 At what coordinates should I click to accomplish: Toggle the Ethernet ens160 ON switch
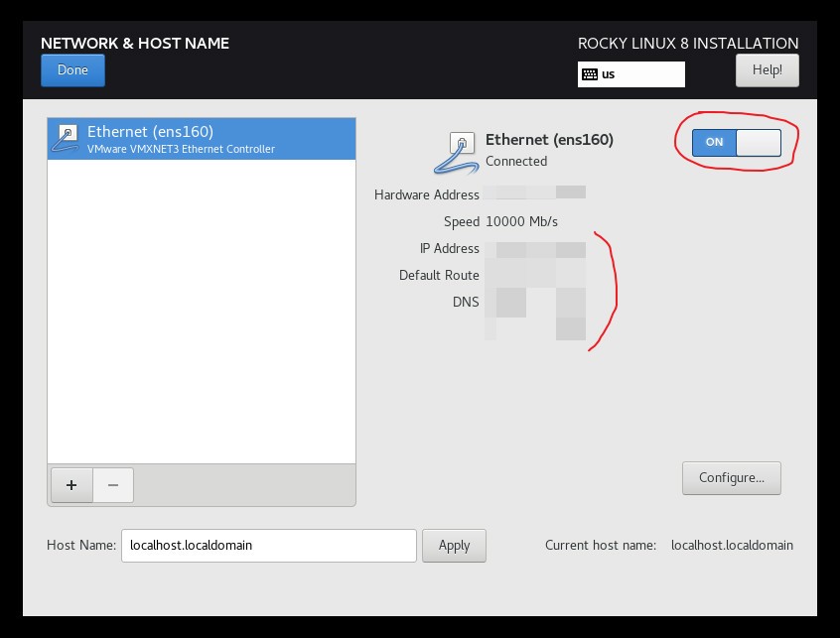pos(737,143)
